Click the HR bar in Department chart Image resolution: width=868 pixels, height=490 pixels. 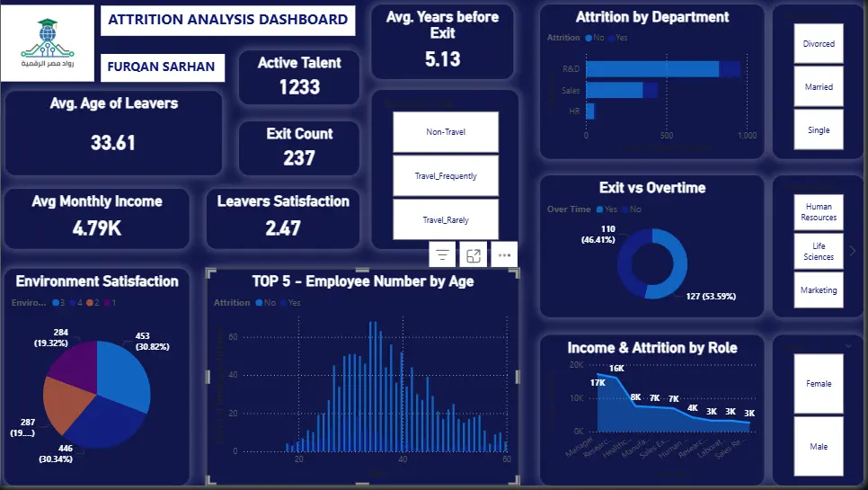pyautogui.click(x=590, y=111)
